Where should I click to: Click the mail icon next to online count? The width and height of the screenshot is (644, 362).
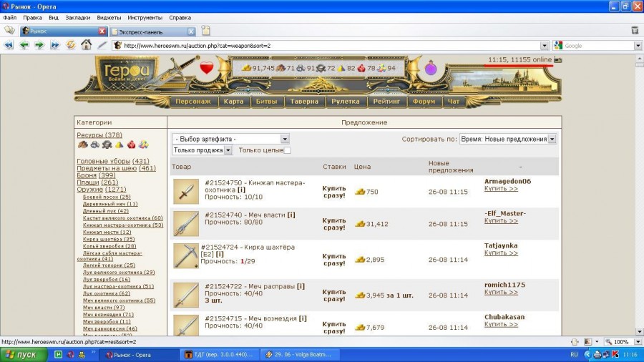point(557,60)
